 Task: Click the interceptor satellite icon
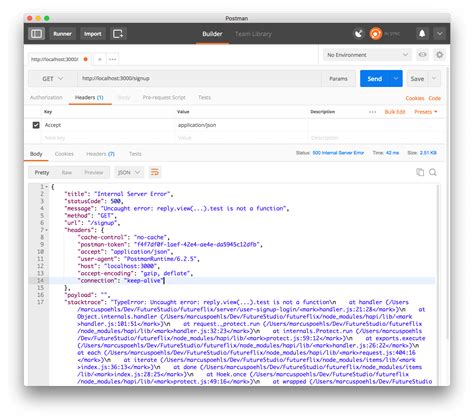(359, 34)
